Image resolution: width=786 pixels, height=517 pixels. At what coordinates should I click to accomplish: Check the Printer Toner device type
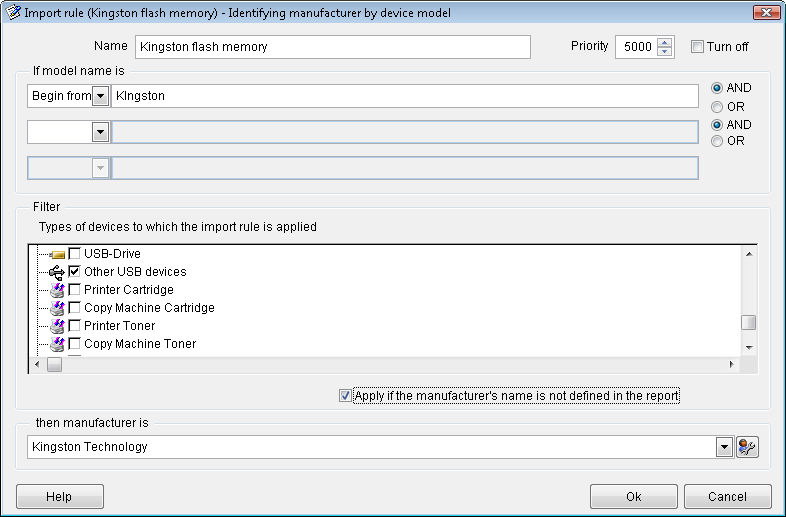point(74,326)
